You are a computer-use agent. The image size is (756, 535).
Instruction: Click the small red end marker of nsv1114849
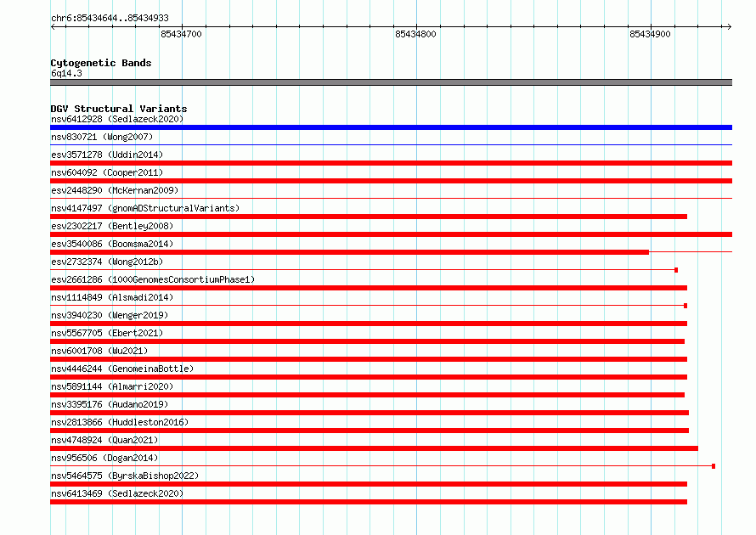click(685, 306)
